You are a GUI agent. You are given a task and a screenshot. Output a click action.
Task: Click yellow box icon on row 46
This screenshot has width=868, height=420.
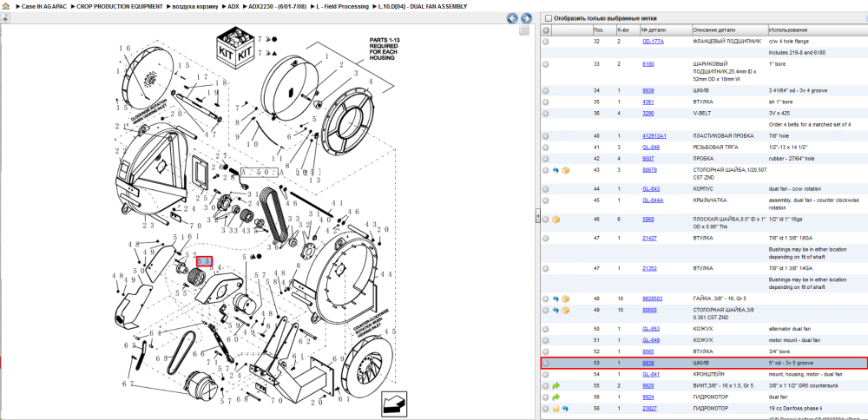[556, 220]
